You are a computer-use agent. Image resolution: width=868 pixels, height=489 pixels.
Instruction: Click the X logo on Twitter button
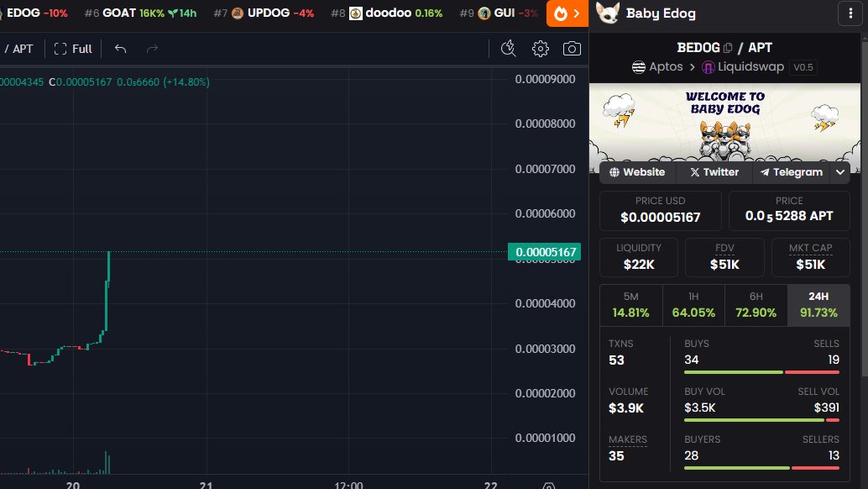click(x=695, y=172)
